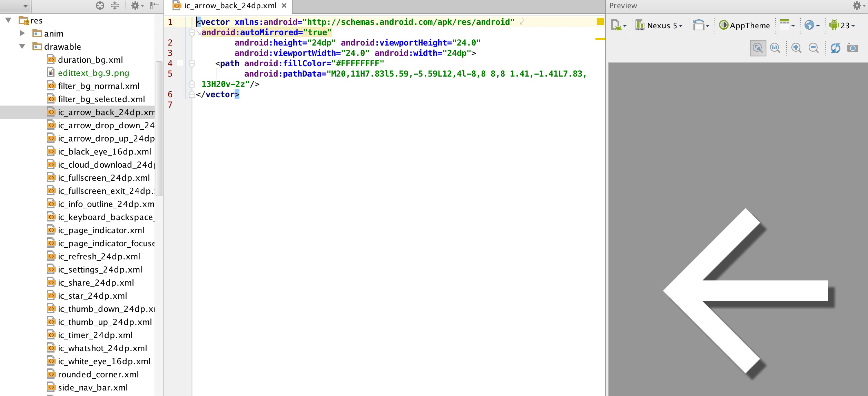Screen dimensions: 868x396
Task: Open the API level 23 dropdown
Action: (842, 26)
